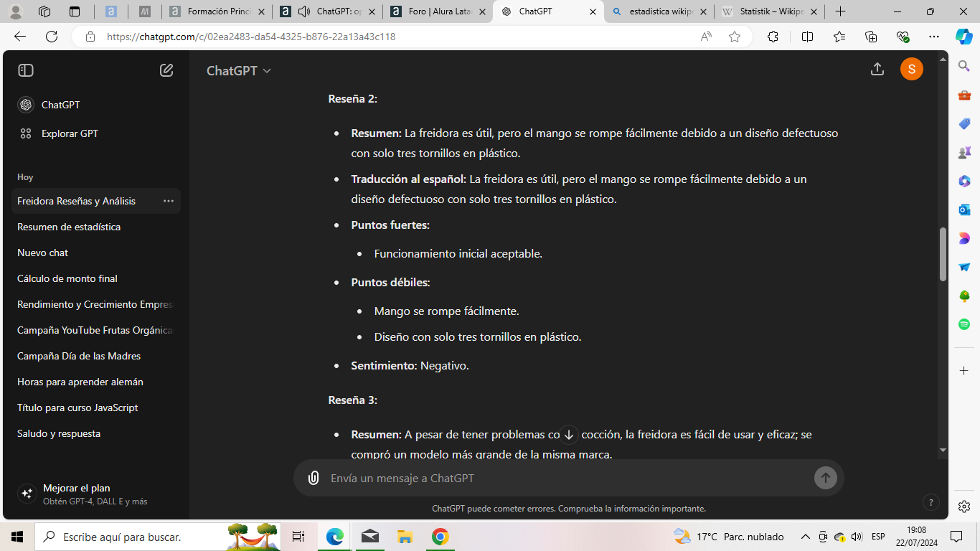This screenshot has width=980, height=551.
Task: Show hidden system tray icons
Action: pyautogui.click(x=806, y=537)
